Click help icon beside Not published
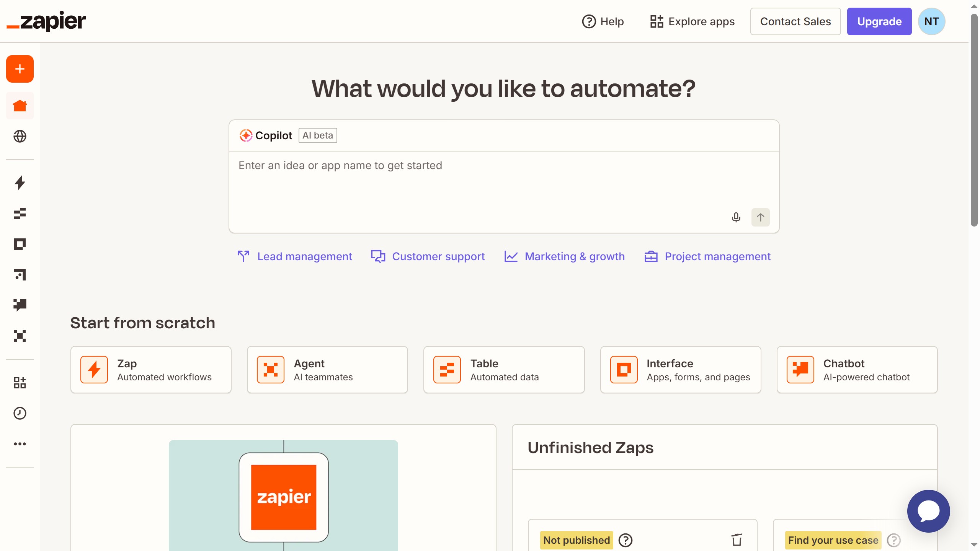Viewport: 980px width, 551px height. point(626,540)
